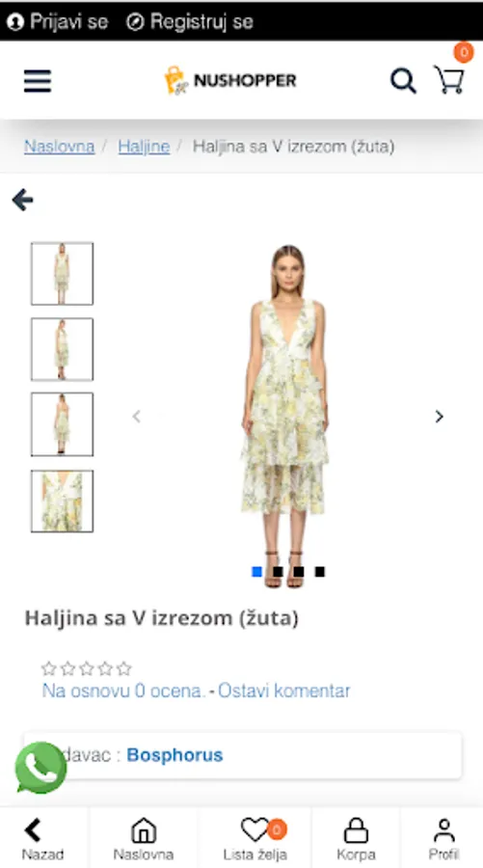This screenshot has height=868, width=483.
Task: Click the NUSHOPPER logo
Action: tap(230, 80)
